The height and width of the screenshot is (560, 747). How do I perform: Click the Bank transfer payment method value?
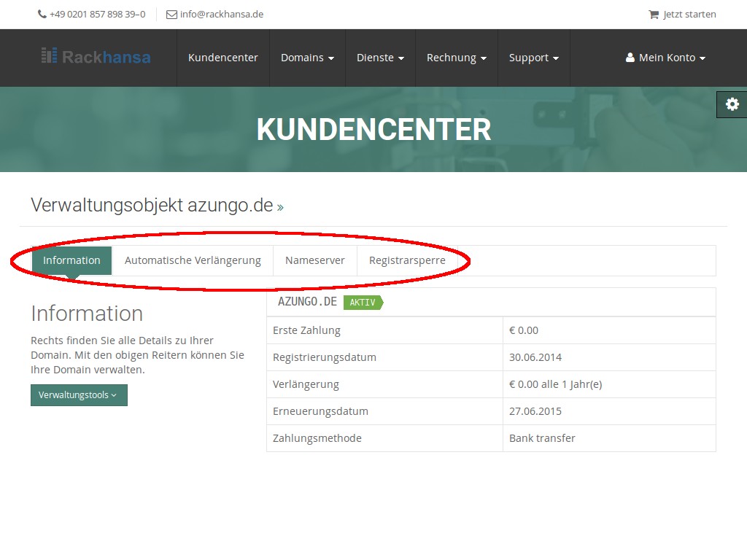click(542, 438)
